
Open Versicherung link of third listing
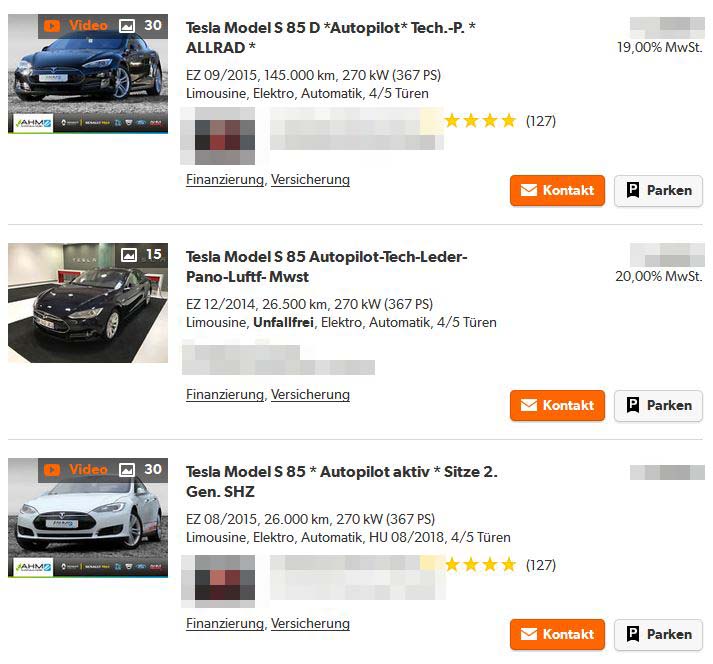point(310,624)
